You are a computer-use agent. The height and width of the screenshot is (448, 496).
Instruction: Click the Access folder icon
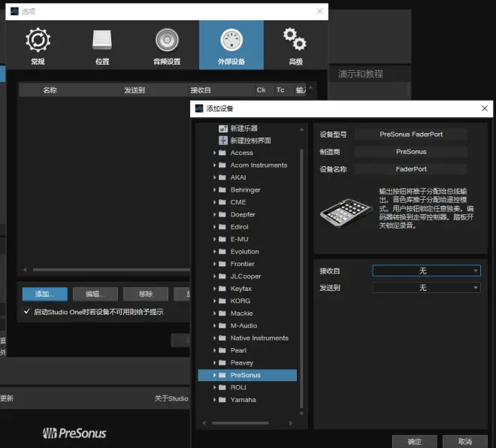pos(222,153)
